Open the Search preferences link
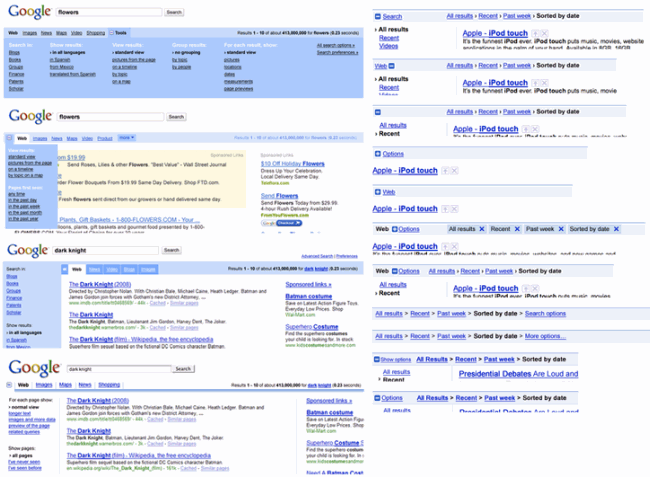The height and width of the screenshot is (477, 650). click(337, 53)
